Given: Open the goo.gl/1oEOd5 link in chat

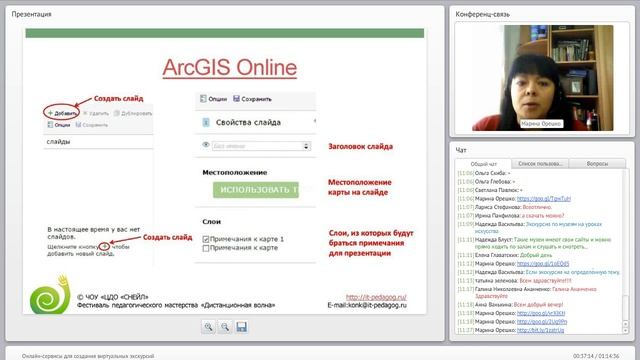Looking at the screenshot, I should (x=543, y=264).
